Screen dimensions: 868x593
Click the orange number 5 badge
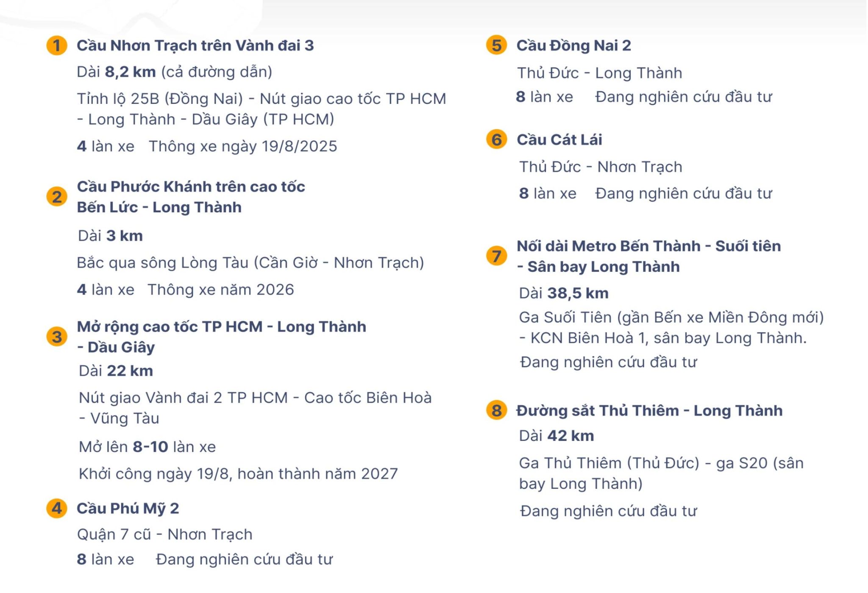(x=497, y=45)
